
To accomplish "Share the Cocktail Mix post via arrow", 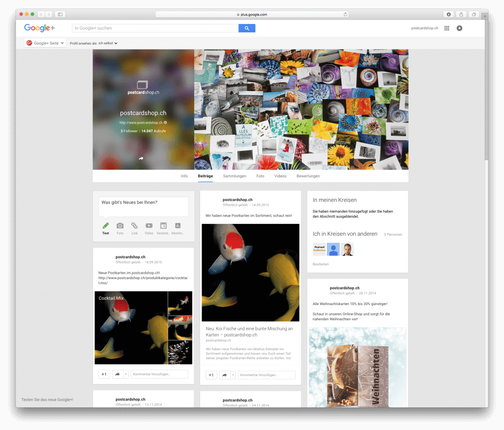I will 117,374.
